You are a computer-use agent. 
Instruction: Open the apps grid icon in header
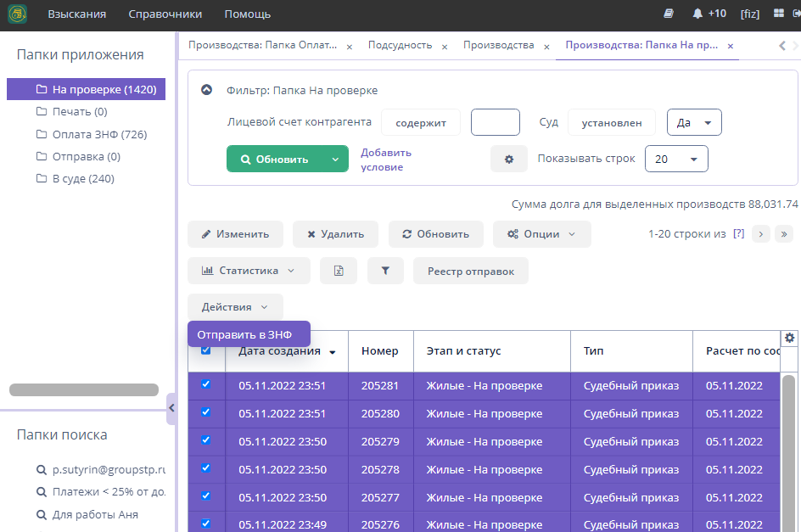[779, 14]
